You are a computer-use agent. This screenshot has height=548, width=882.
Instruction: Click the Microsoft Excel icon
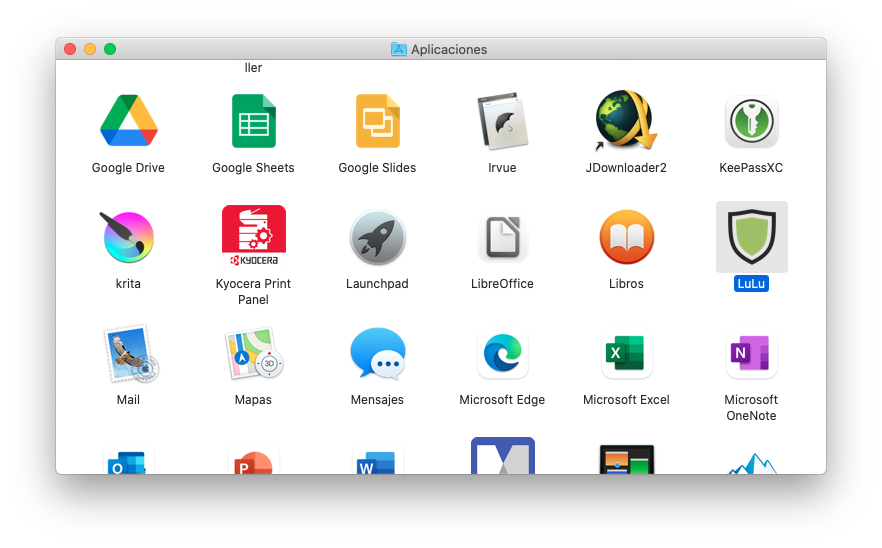[x=626, y=353]
